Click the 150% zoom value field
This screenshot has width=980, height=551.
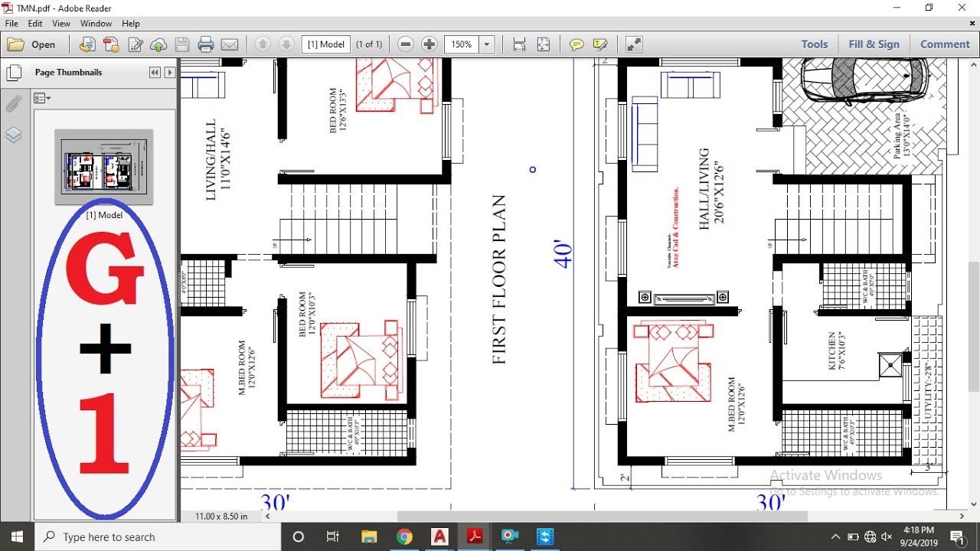pyautogui.click(x=462, y=44)
